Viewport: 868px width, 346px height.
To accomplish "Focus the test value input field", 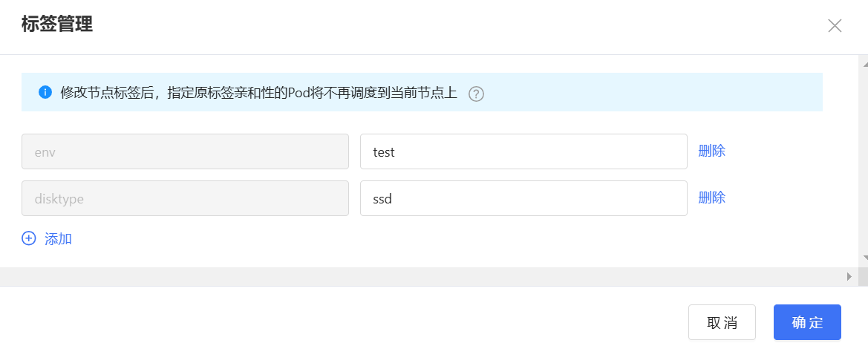I will pos(523,151).
